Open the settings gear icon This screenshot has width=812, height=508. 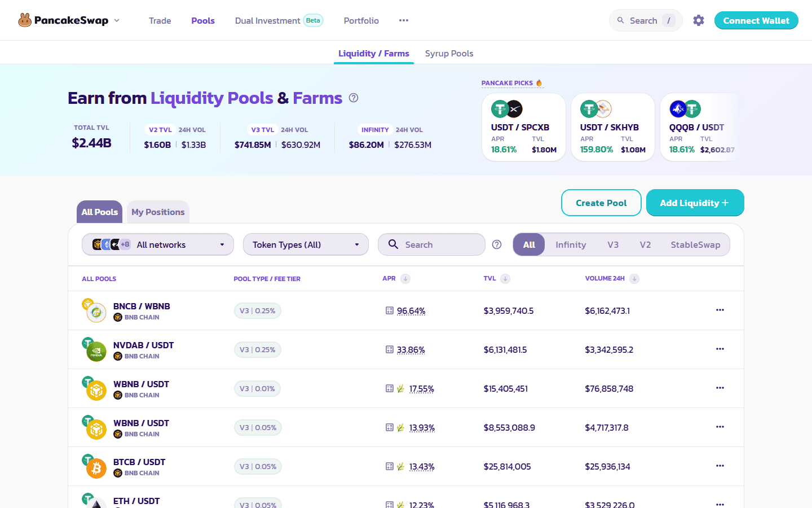coord(699,20)
